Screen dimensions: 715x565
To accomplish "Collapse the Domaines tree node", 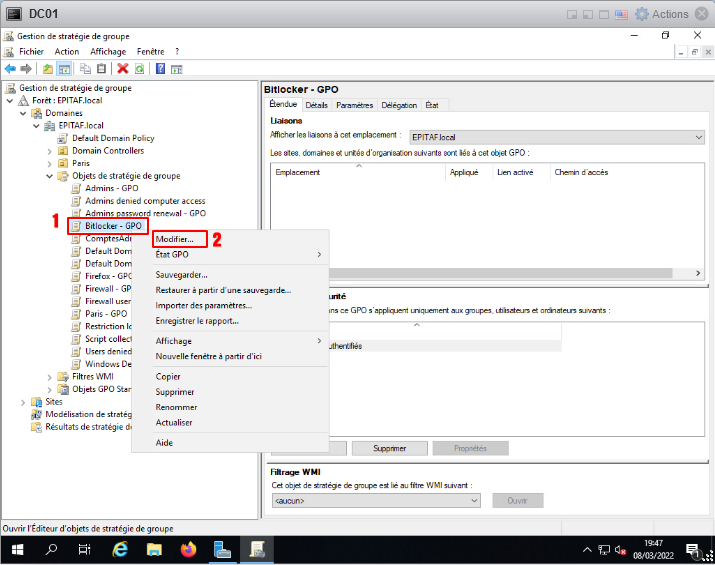I will tap(24, 113).
